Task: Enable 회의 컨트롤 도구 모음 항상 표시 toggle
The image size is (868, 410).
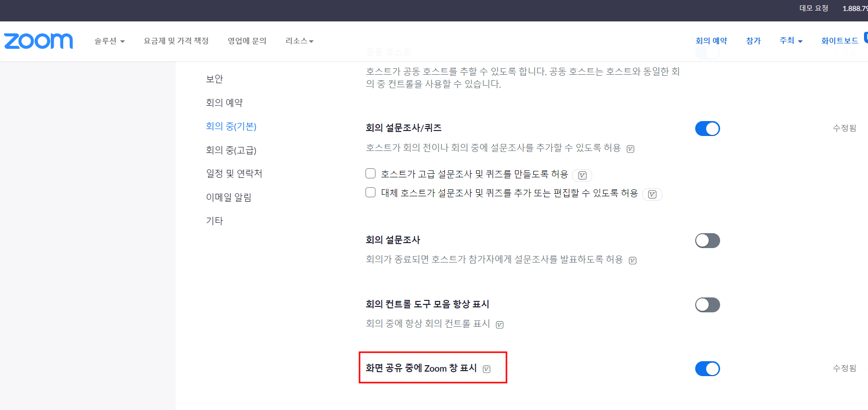Action: (x=708, y=305)
